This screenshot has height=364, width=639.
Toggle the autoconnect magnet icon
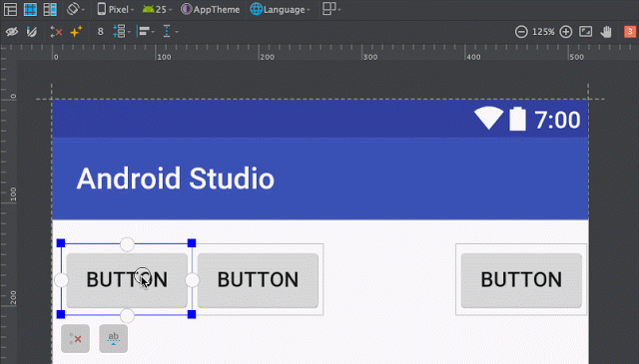pyautogui.click(x=31, y=31)
